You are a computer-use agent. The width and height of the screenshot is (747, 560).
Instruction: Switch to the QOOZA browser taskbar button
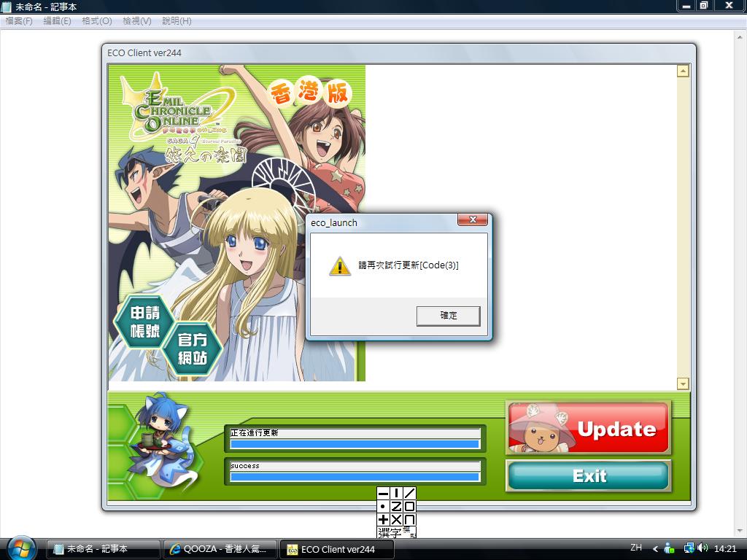click(220, 549)
